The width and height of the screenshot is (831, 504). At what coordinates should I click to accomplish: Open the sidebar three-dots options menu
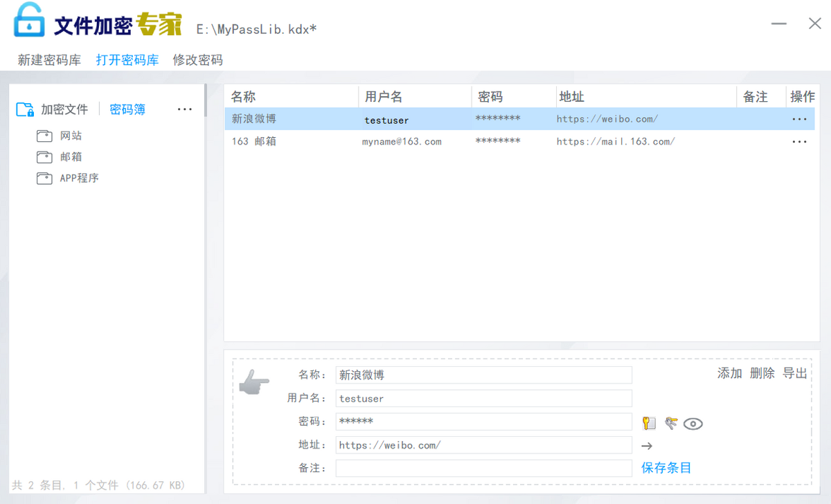184,109
